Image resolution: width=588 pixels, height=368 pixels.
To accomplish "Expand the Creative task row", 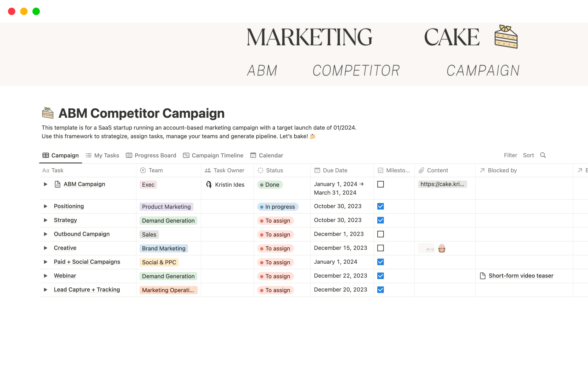I will click(x=45, y=248).
